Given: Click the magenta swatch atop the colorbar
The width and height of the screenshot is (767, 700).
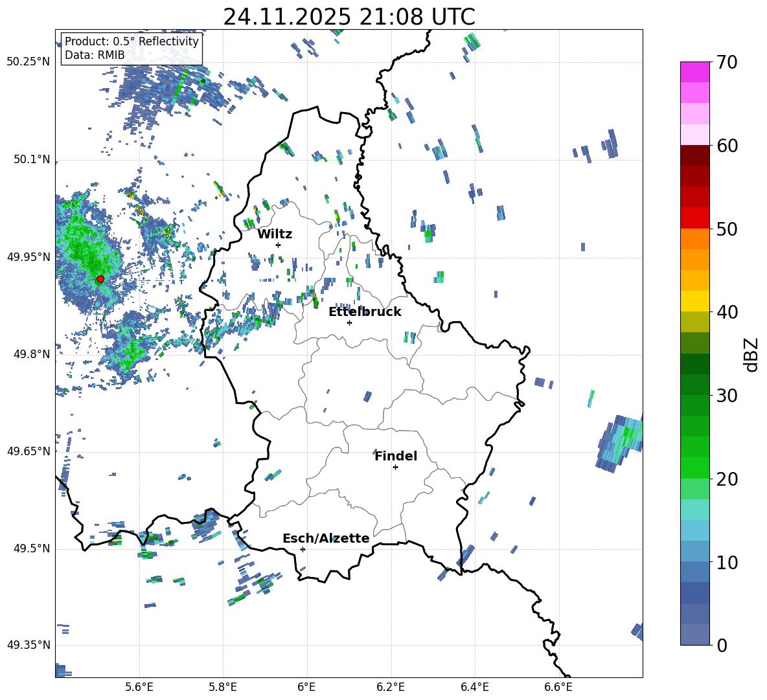Looking at the screenshot, I should point(694,72).
